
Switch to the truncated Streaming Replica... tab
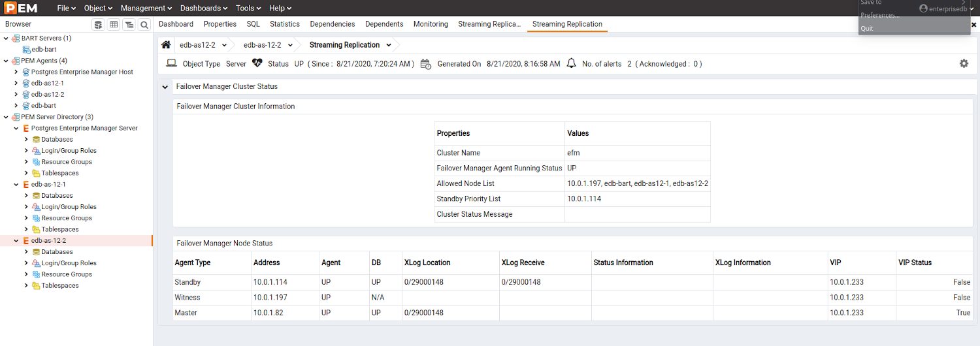490,24
